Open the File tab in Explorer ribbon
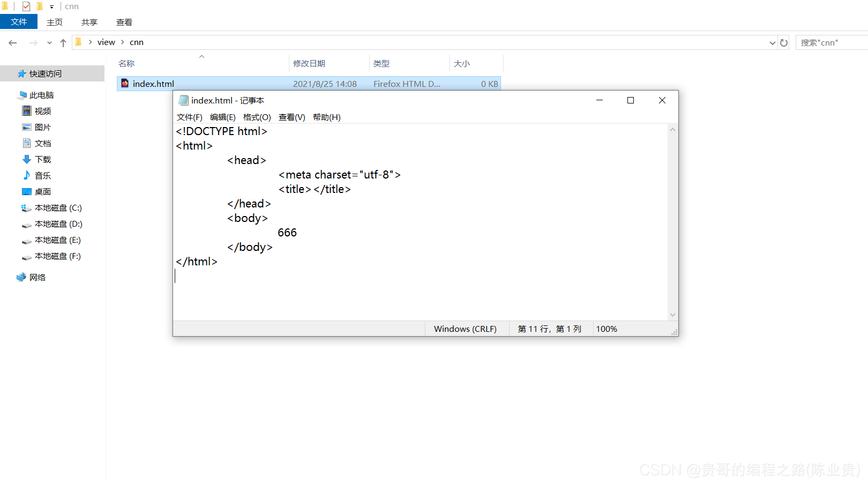This screenshot has width=868, height=483. [x=19, y=21]
